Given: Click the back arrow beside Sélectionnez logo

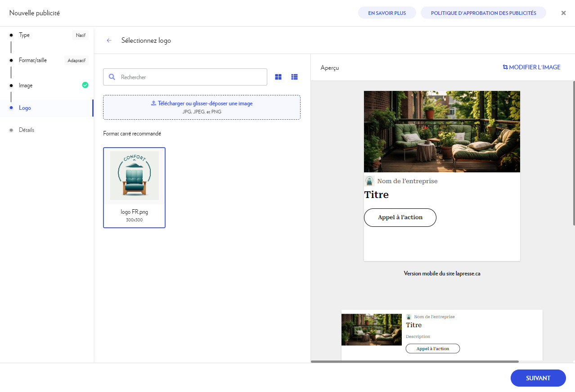Looking at the screenshot, I should pos(109,41).
